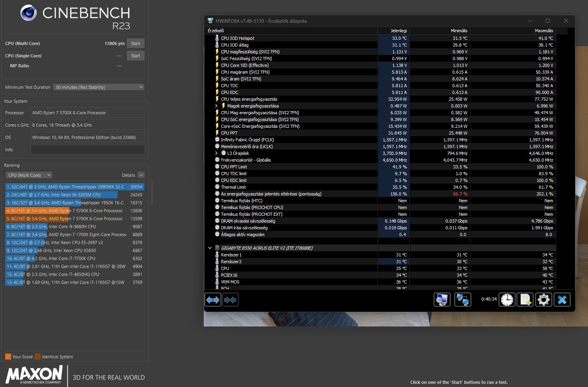The image size is (588, 387).
Task: Start HWiNFO logging file icon
Action: (x=525, y=299)
